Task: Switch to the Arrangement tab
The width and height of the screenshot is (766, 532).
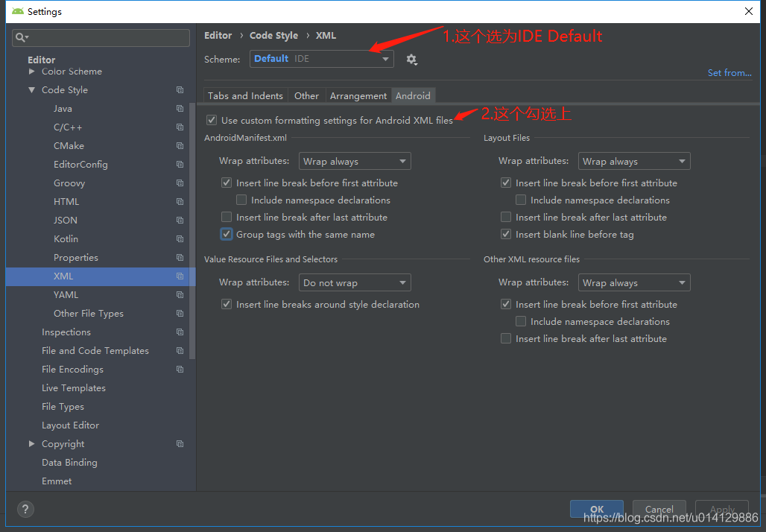Action: coord(358,96)
